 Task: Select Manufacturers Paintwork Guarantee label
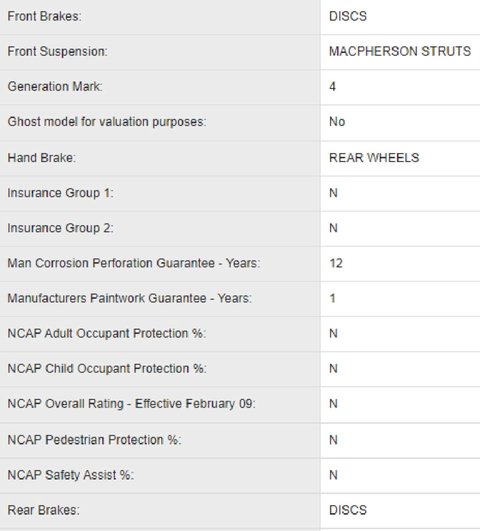130,298
